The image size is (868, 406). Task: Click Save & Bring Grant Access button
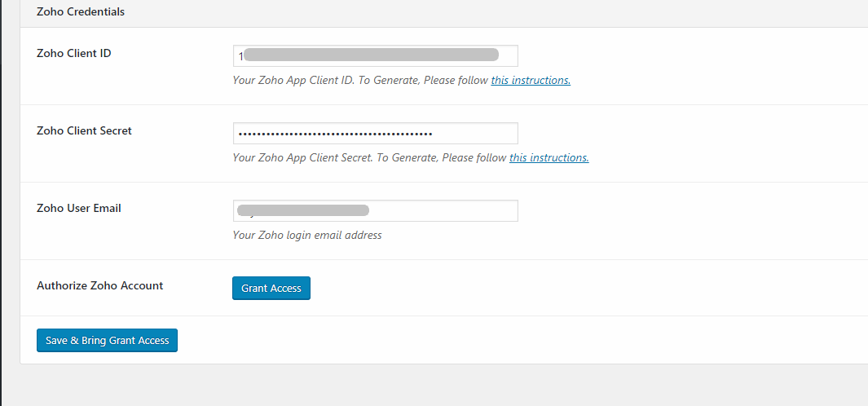pyautogui.click(x=107, y=340)
